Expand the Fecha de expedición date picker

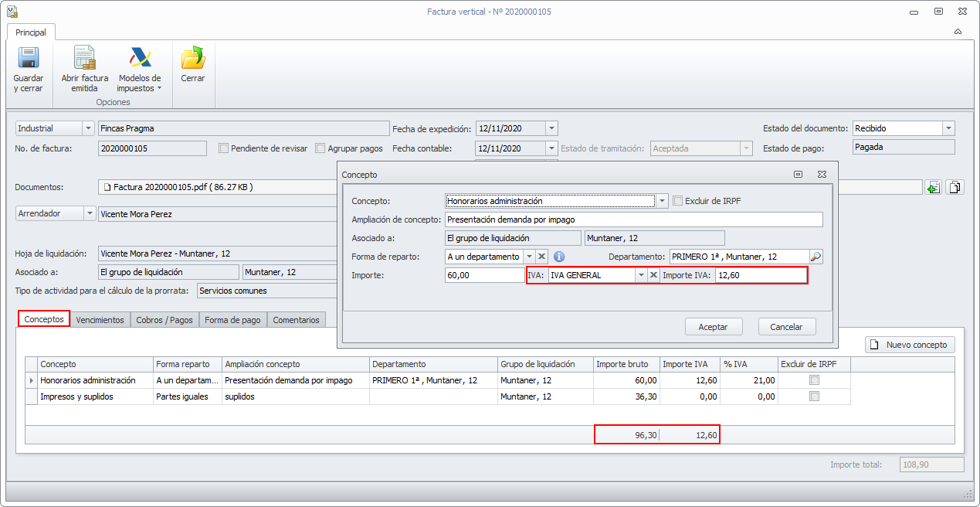pyautogui.click(x=551, y=128)
